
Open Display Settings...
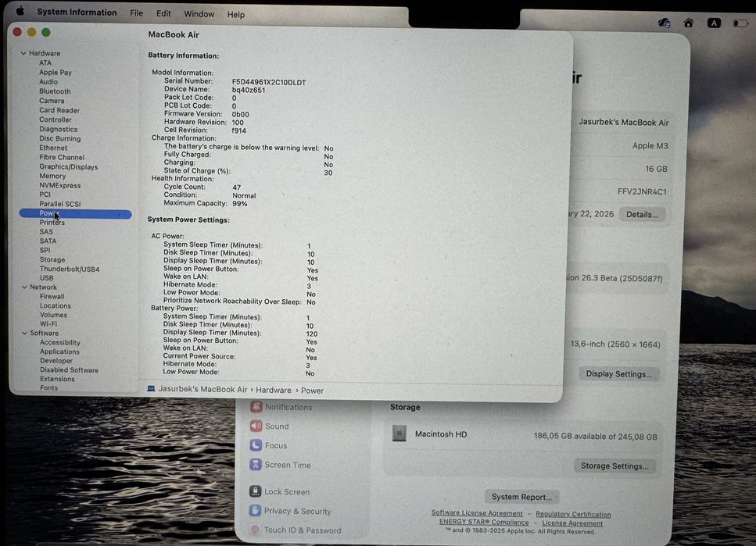coord(618,373)
